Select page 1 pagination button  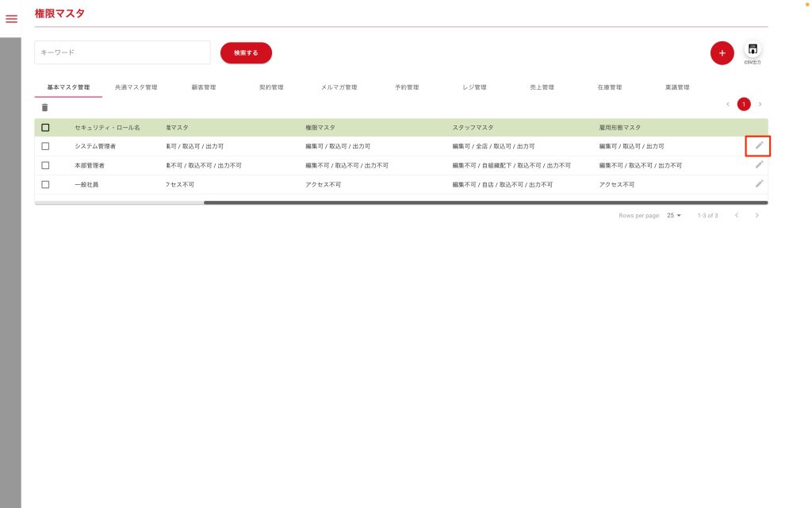(744, 104)
